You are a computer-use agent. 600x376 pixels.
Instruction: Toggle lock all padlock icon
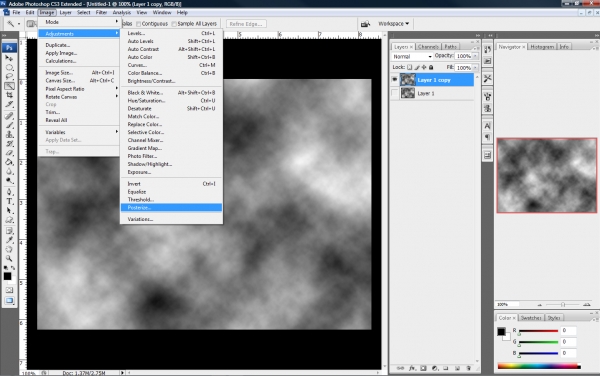pyautogui.click(x=431, y=67)
